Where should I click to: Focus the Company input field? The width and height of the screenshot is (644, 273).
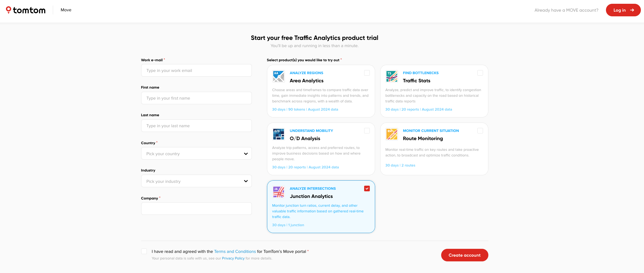196,209
